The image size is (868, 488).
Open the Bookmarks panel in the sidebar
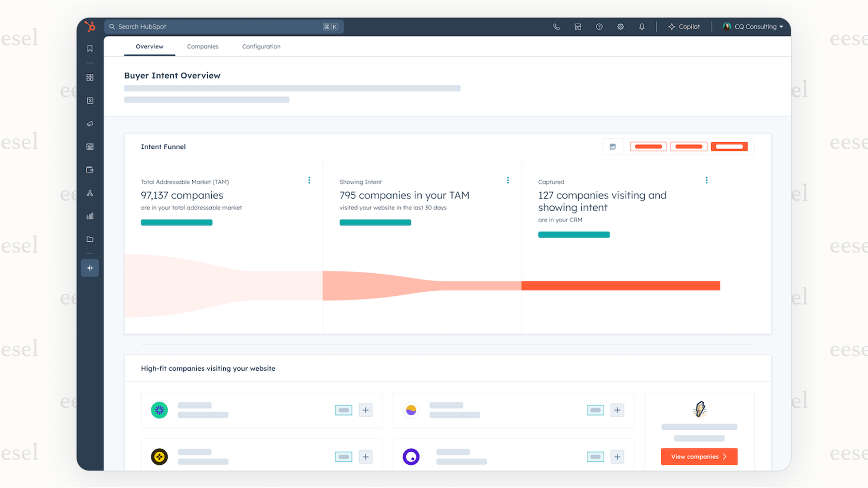pyautogui.click(x=90, y=48)
